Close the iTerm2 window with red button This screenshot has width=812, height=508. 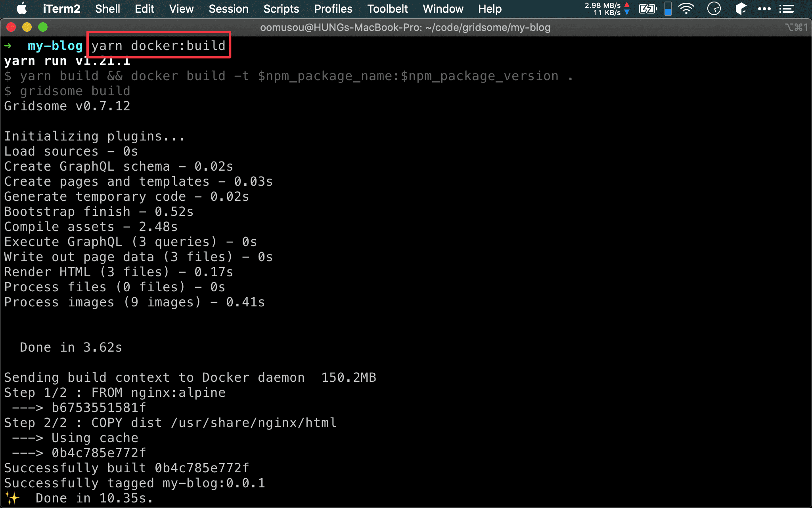[x=11, y=27]
